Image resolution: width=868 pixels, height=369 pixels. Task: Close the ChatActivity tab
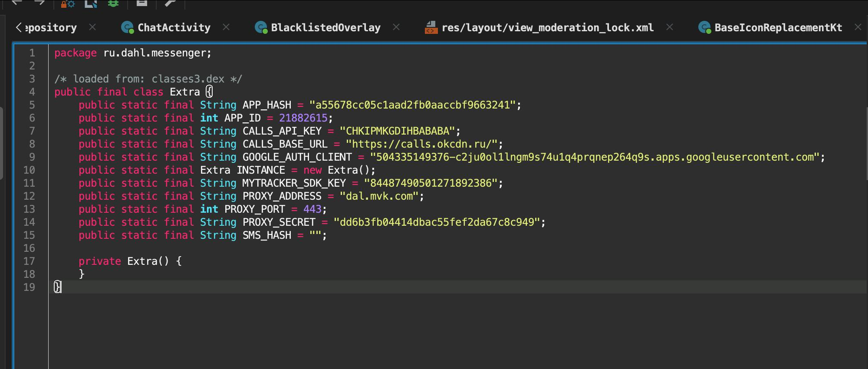click(x=226, y=27)
